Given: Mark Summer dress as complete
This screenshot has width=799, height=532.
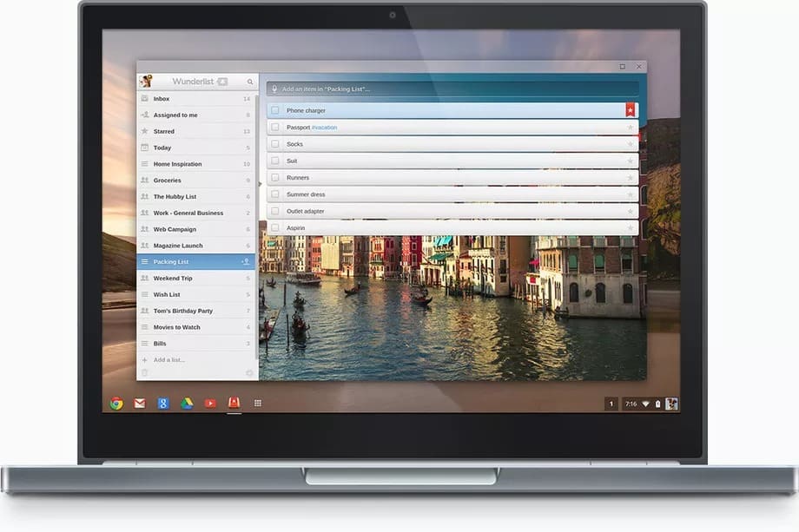Looking at the screenshot, I should click(275, 194).
